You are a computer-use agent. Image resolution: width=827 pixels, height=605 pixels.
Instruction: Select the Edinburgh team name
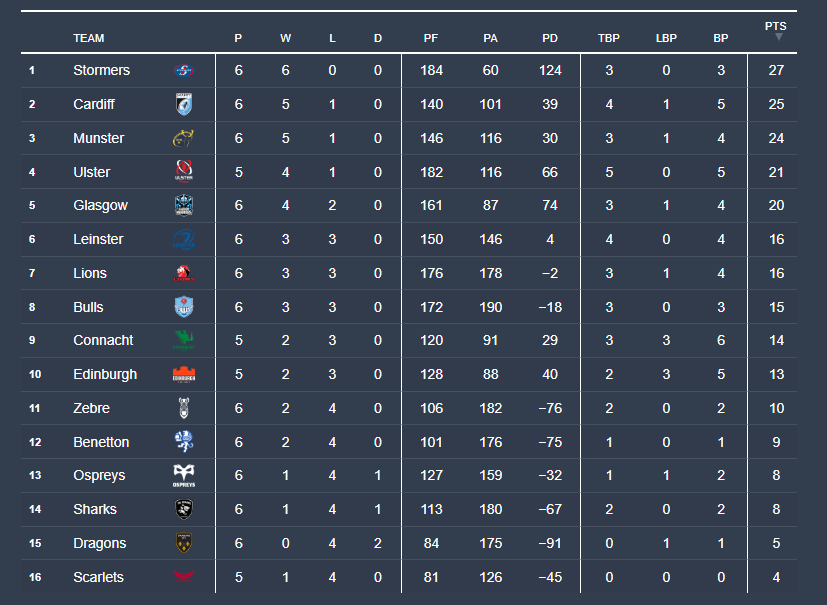(x=105, y=374)
